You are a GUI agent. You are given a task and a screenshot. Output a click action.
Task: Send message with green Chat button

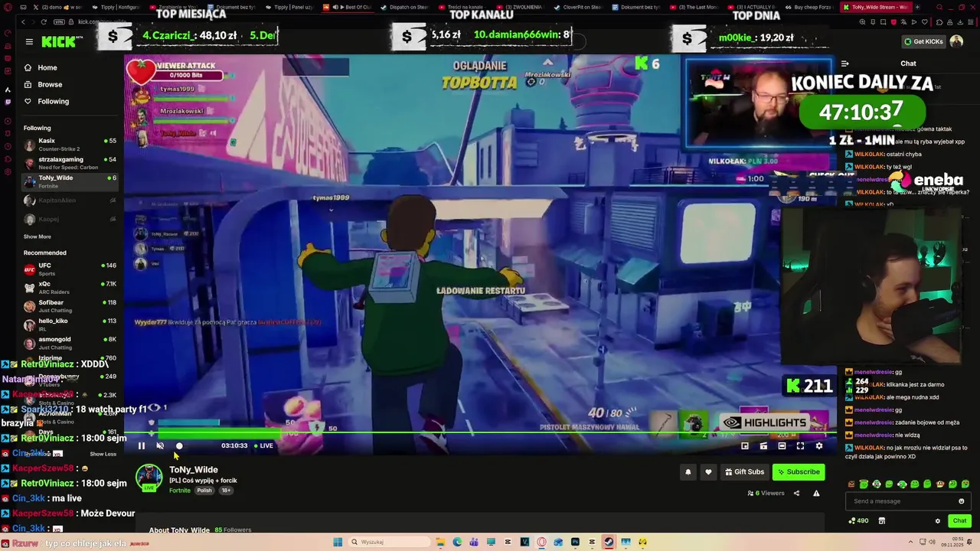(x=959, y=521)
